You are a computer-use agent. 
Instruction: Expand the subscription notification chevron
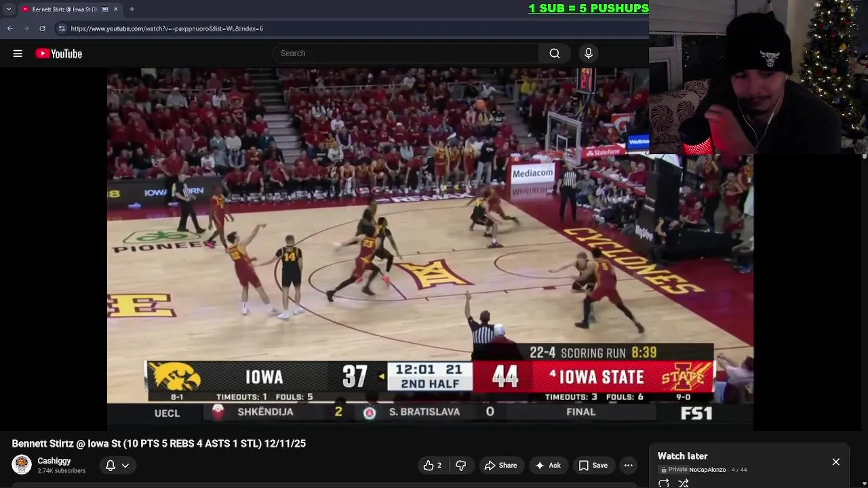(125, 466)
